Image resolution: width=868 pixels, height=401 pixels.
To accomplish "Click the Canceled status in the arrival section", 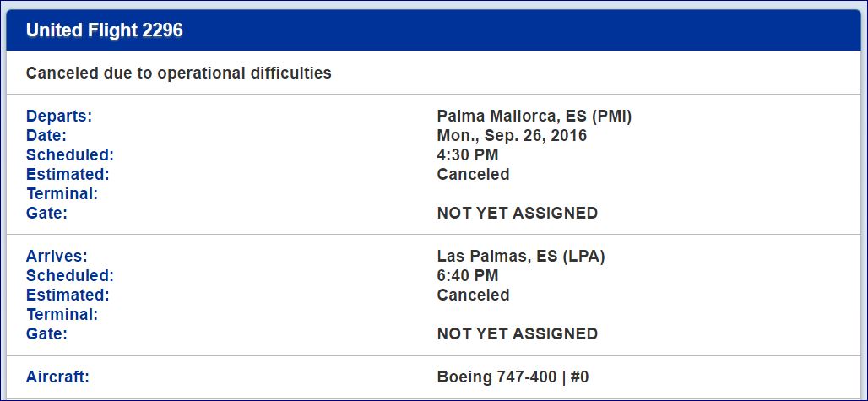I will [x=473, y=295].
